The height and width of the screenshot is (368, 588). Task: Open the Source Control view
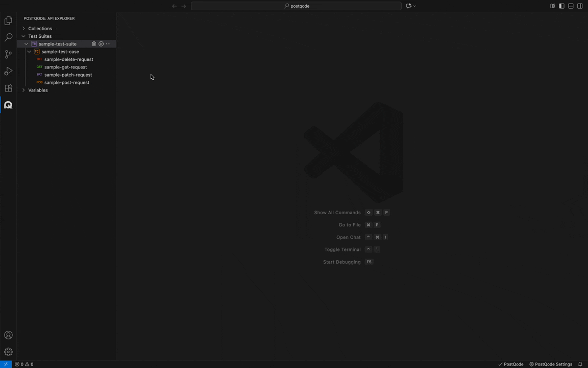8,54
